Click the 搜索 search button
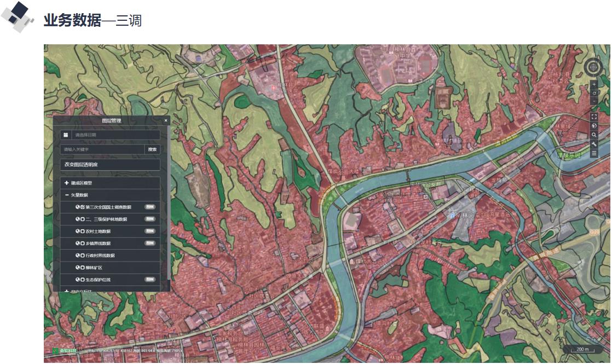This screenshot has height=364, width=612. click(x=152, y=149)
